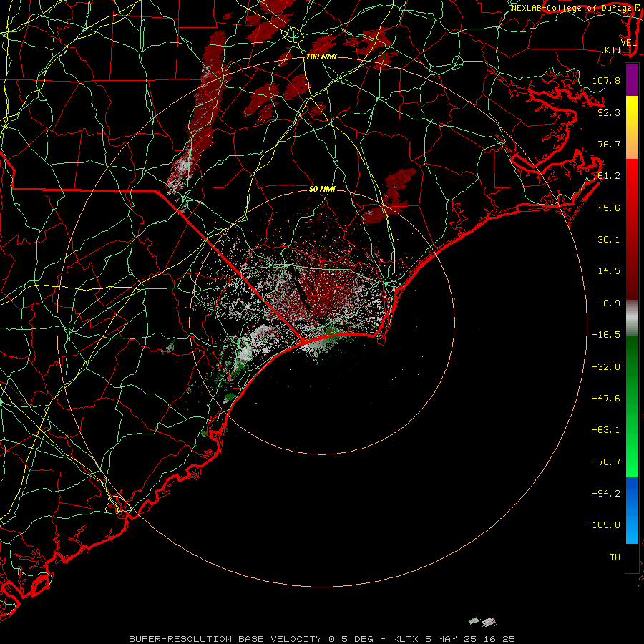Click the 30.1 velocity scale value
This screenshot has width=644, height=644.
click(609, 240)
